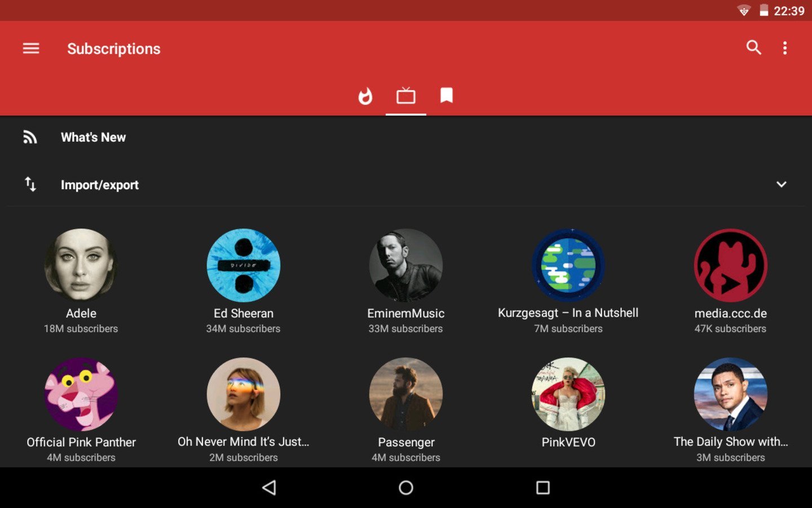Click the 'Adele' channel name
The image size is (812, 508).
click(81, 313)
